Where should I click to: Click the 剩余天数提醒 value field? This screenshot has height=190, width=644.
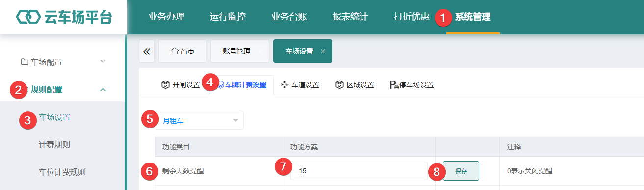pyautogui.click(x=359, y=171)
